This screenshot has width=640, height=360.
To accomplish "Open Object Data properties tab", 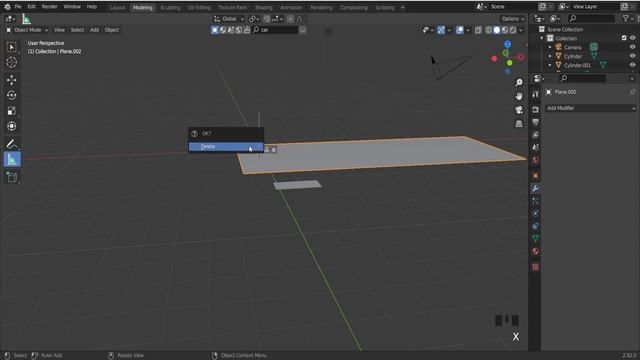I will pos(536,238).
